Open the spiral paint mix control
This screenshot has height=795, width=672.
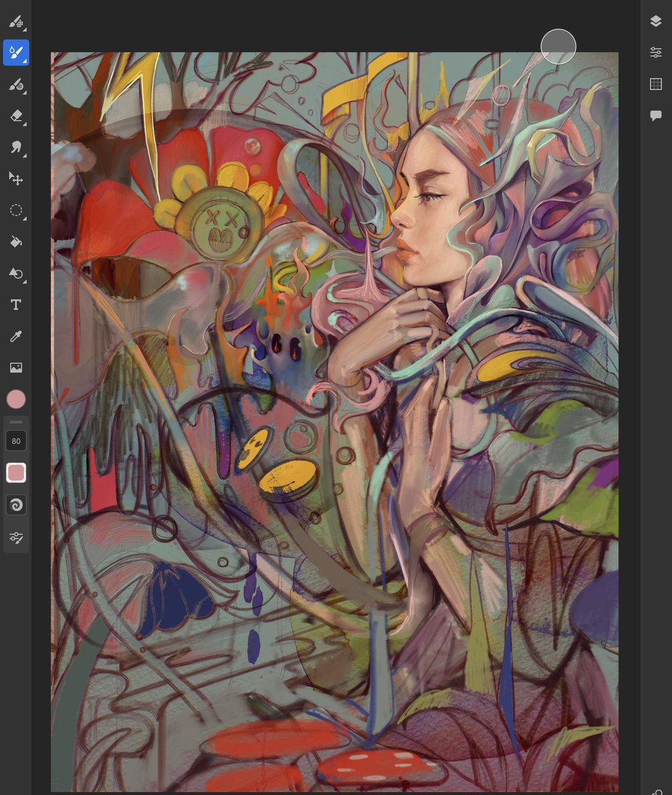point(16,505)
